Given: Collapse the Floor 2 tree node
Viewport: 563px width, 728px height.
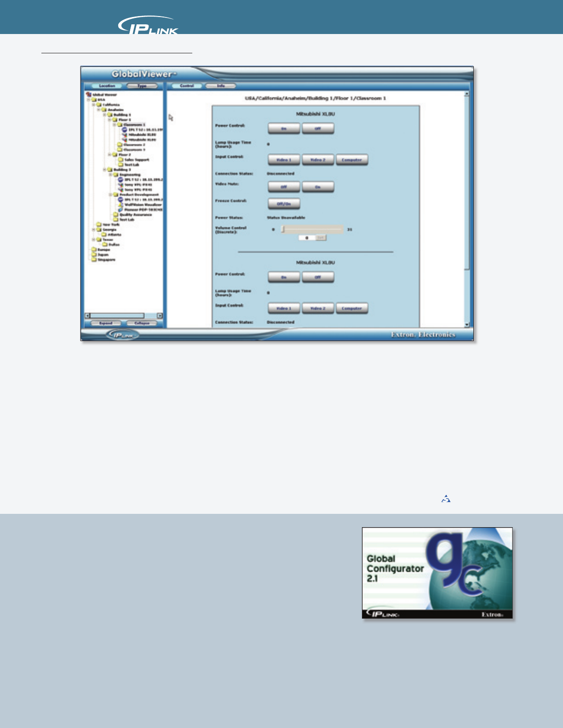Looking at the screenshot, I should (109, 154).
